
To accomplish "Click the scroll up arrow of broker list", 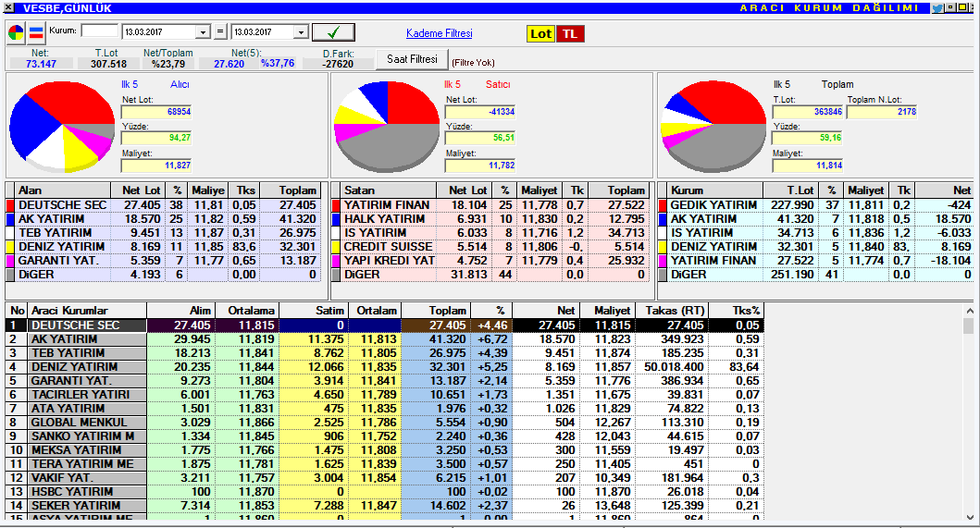I will 970,311.
